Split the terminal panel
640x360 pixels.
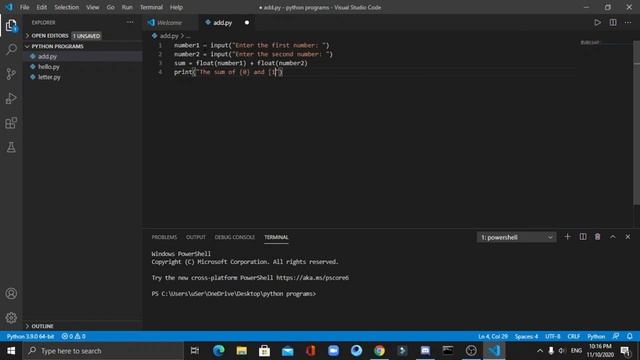583,237
